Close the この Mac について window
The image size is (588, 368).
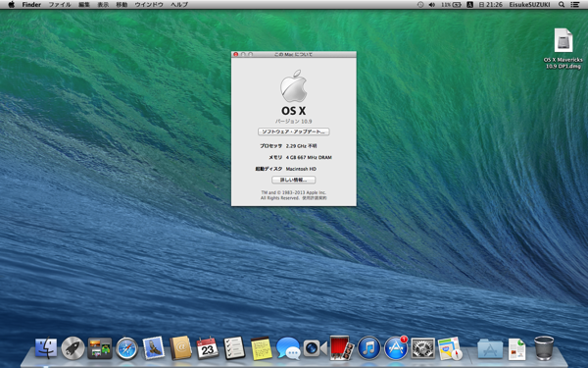236,54
